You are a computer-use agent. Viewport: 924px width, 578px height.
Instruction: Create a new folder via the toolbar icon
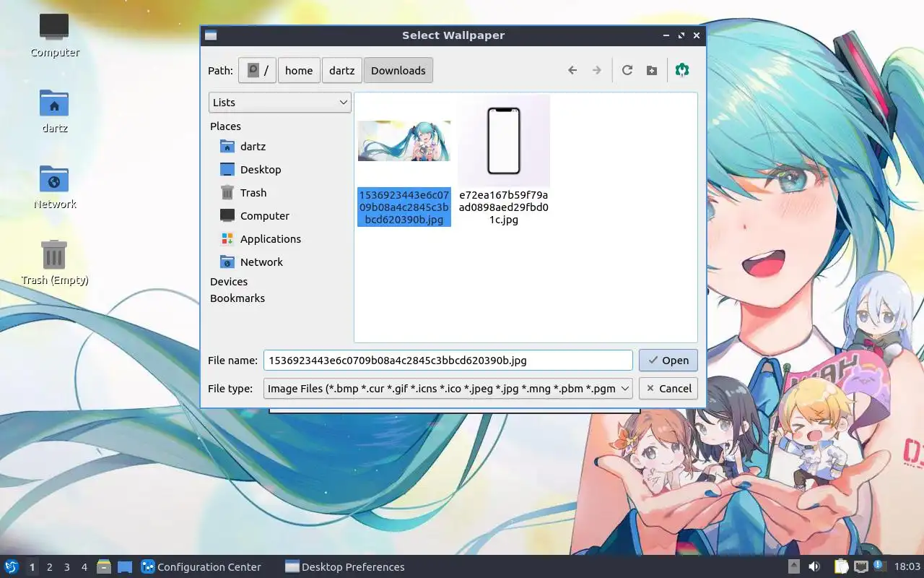652,70
